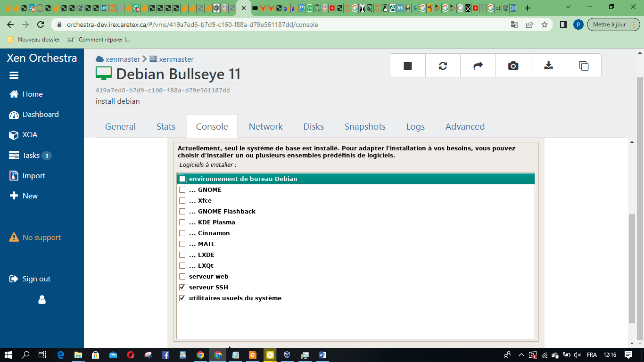Reboot the VM via the refresh-arrows icon
644x362 pixels.
[x=443, y=66]
